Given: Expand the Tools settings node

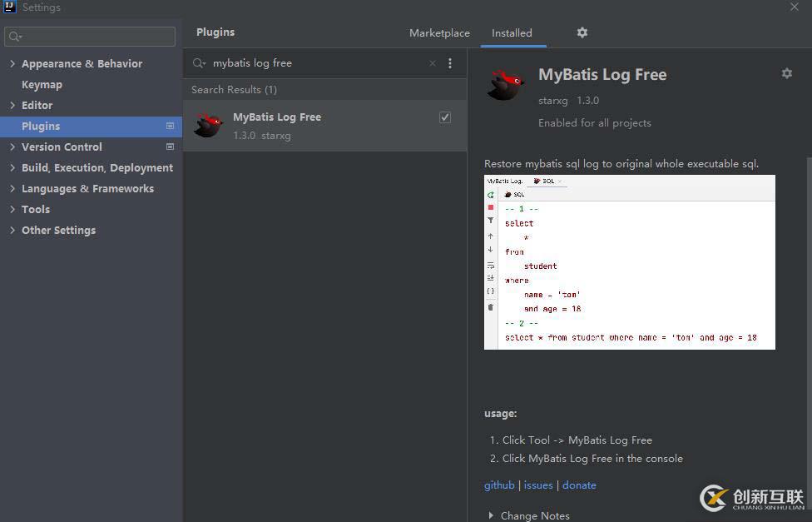Looking at the screenshot, I should (12, 209).
